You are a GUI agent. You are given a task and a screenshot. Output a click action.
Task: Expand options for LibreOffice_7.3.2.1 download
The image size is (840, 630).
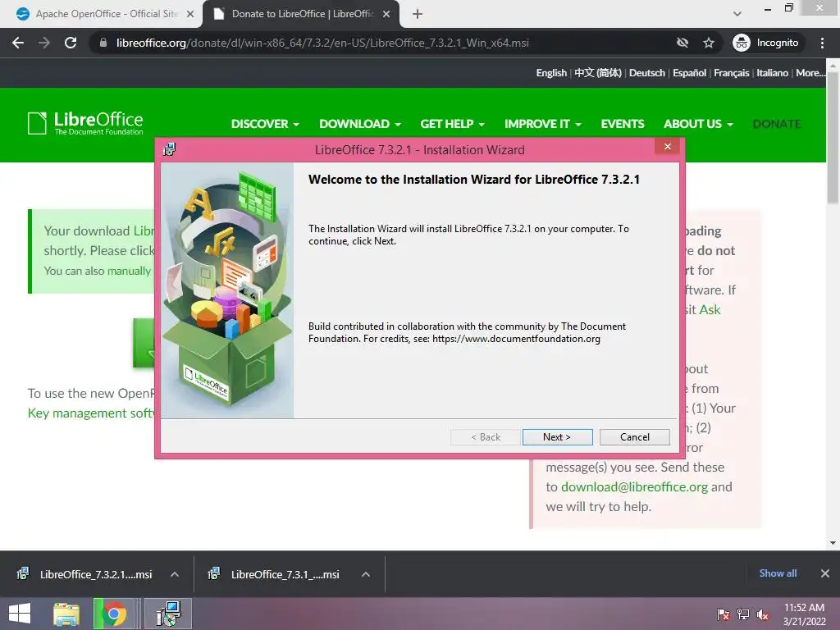pos(174,574)
